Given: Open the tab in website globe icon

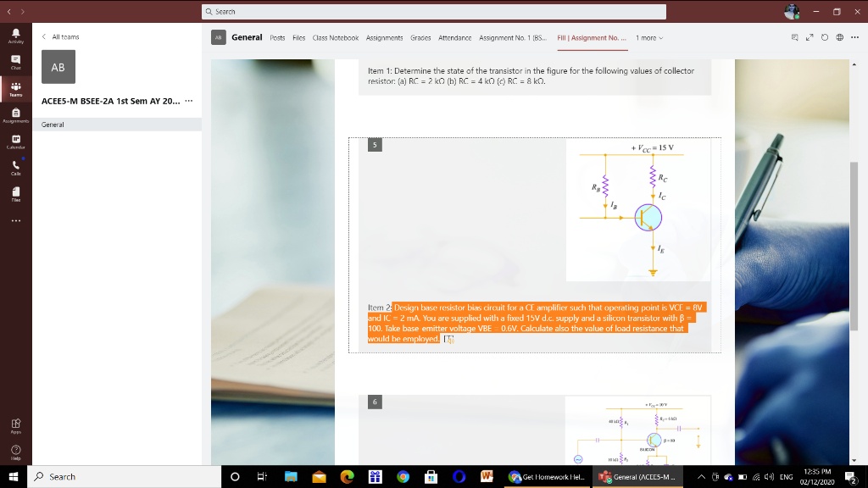Looking at the screenshot, I should coord(840,37).
